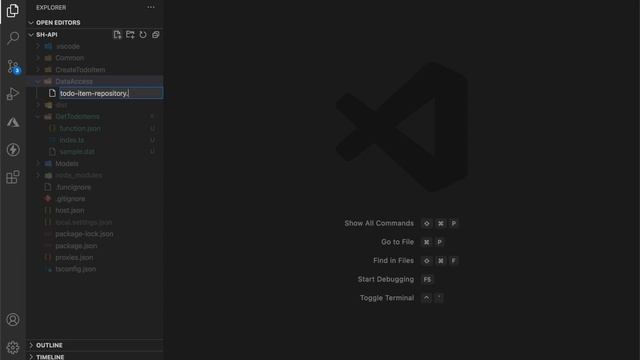Image resolution: width=640 pixels, height=360 pixels.
Task: Expand the node_modules folder
Action: coord(95,176)
